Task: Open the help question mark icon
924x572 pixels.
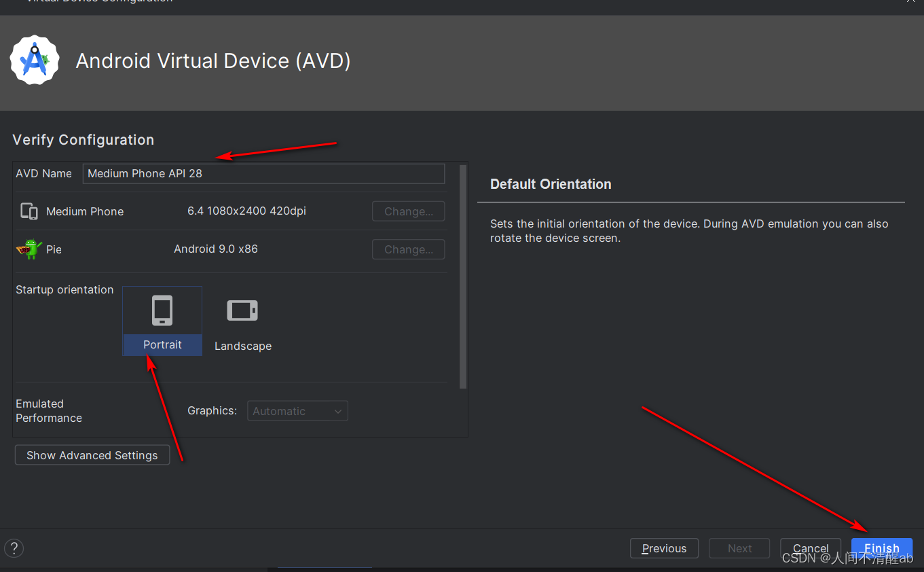Action: pyautogui.click(x=14, y=548)
